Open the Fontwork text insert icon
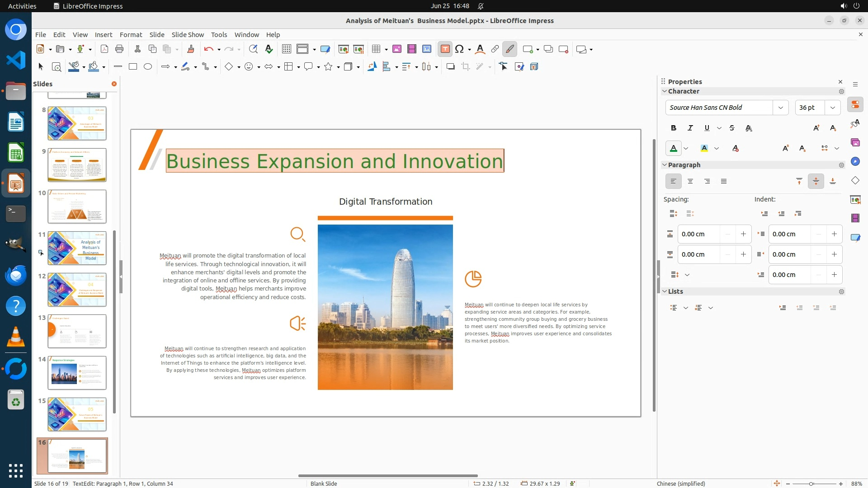 coord(480,49)
